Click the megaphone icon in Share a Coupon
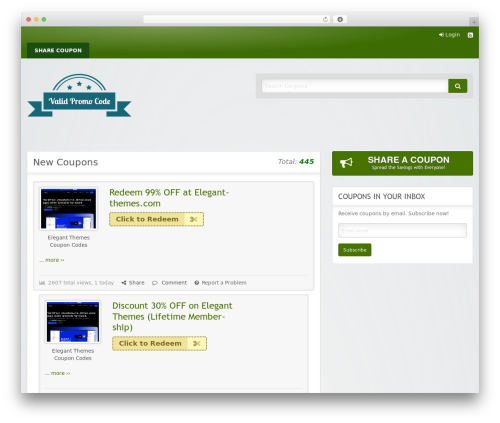This screenshot has height=423, width=500. click(346, 163)
